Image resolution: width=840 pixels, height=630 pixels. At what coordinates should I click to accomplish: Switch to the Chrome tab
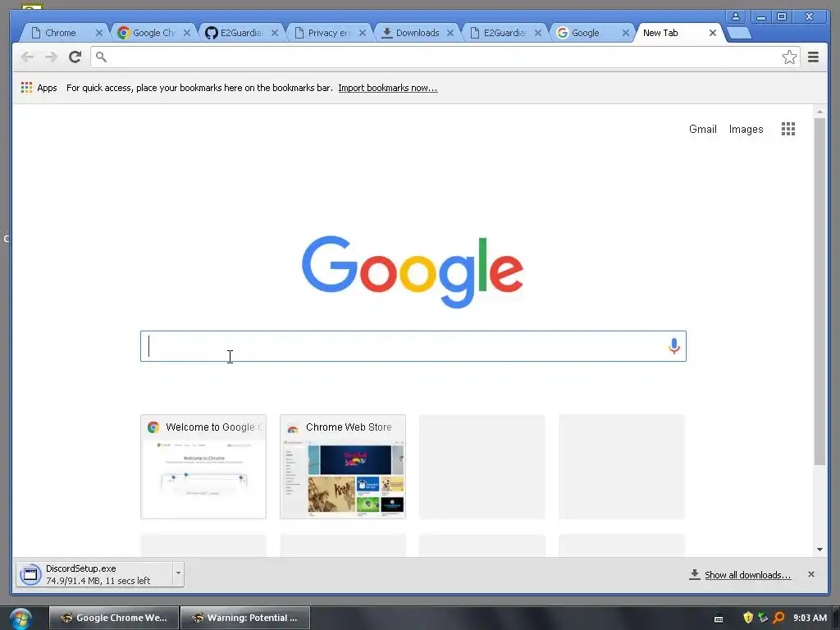pos(60,33)
